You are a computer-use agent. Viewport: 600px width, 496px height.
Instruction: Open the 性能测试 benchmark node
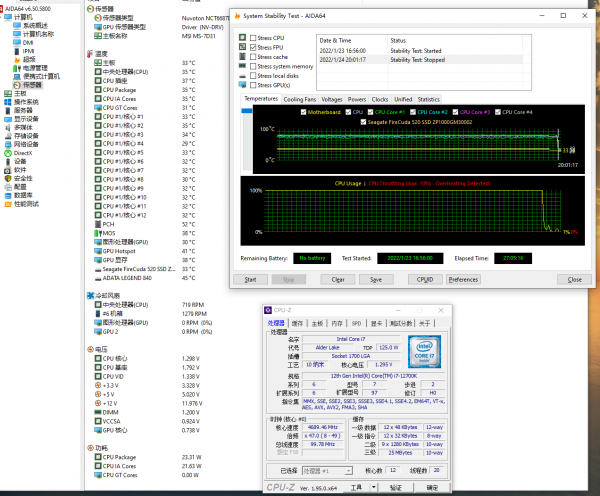tap(27, 203)
